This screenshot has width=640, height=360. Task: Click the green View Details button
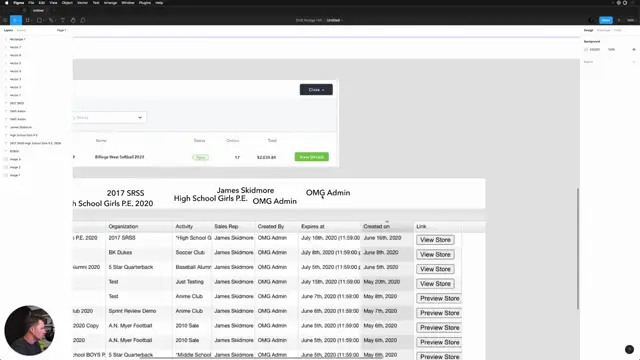click(x=311, y=157)
